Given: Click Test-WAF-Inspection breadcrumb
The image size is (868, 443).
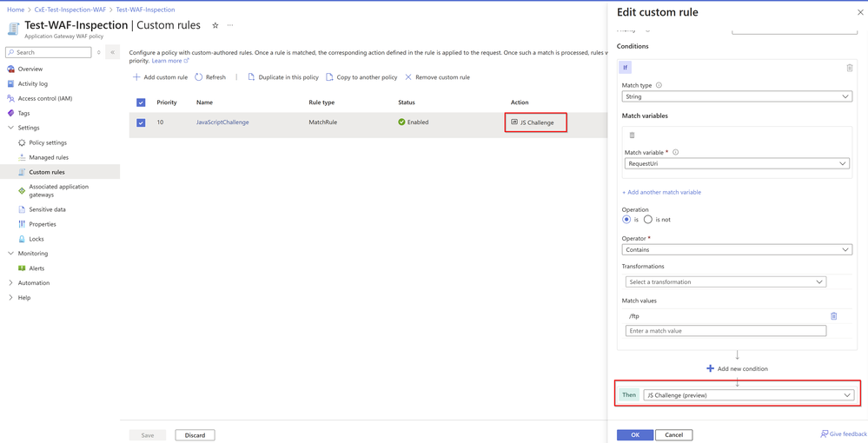Looking at the screenshot, I should pos(145,10).
